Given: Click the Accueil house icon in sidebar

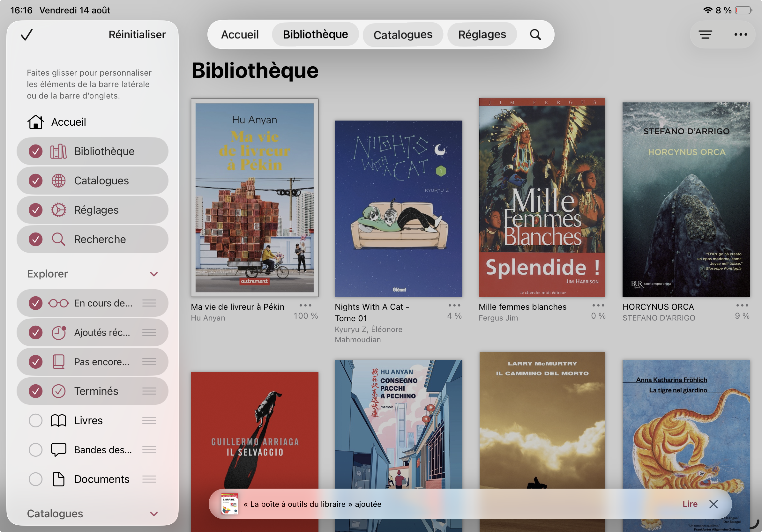Looking at the screenshot, I should [35, 122].
